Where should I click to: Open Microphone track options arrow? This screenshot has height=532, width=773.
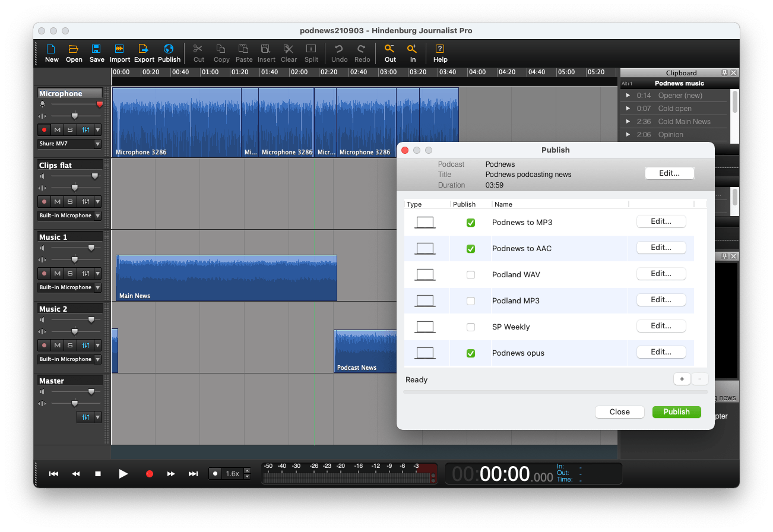tap(97, 129)
